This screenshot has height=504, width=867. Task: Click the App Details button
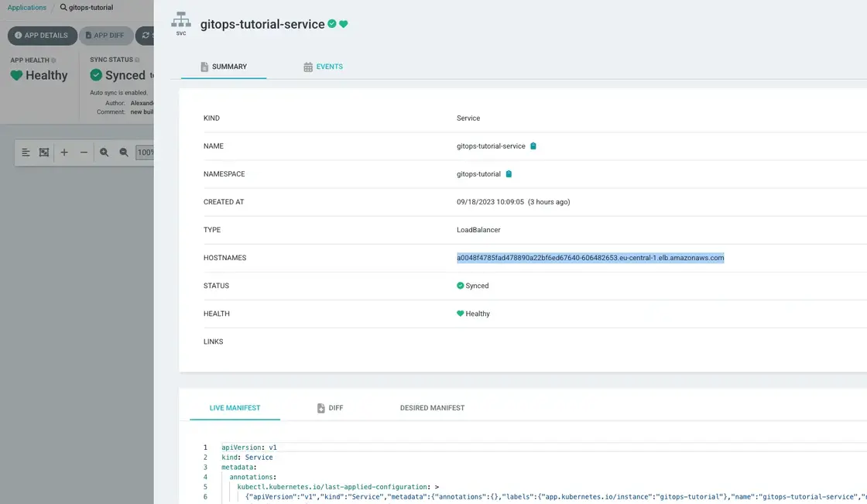click(x=42, y=36)
